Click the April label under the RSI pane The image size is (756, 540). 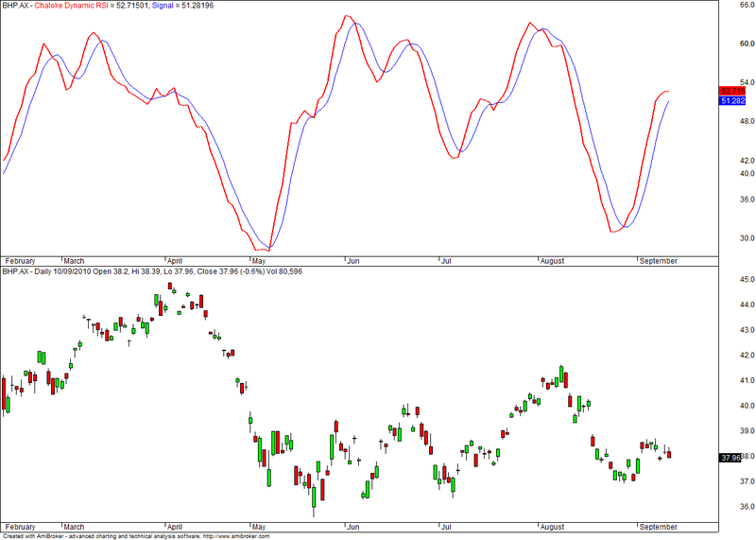175,261
